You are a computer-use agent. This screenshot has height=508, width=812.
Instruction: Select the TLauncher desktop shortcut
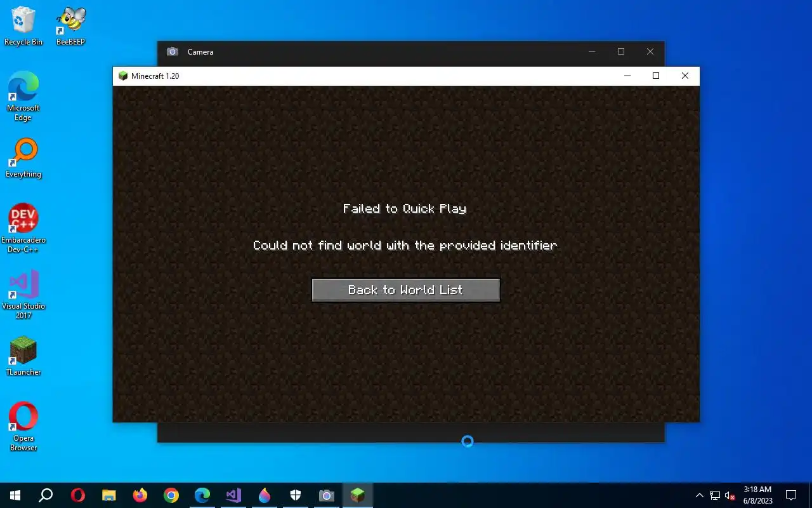23,356
